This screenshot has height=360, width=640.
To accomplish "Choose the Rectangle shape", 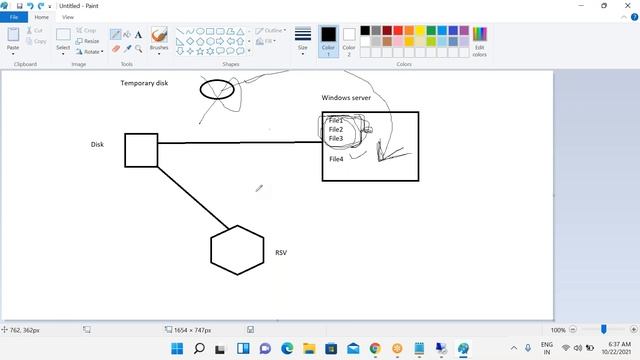I will (210, 31).
